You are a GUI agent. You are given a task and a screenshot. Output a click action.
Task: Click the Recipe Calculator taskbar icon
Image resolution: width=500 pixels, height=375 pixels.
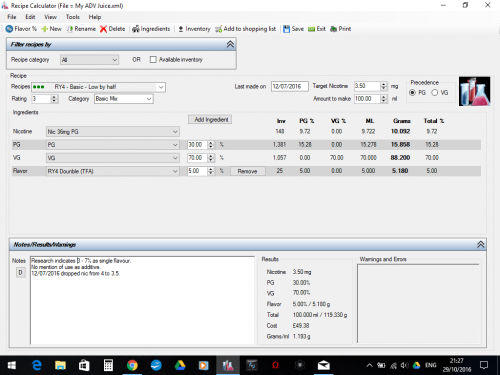tap(228, 365)
